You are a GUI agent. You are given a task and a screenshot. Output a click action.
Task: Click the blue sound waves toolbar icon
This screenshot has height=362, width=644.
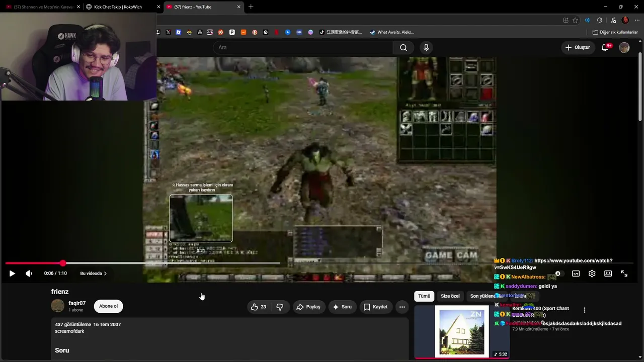tap(587, 20)
